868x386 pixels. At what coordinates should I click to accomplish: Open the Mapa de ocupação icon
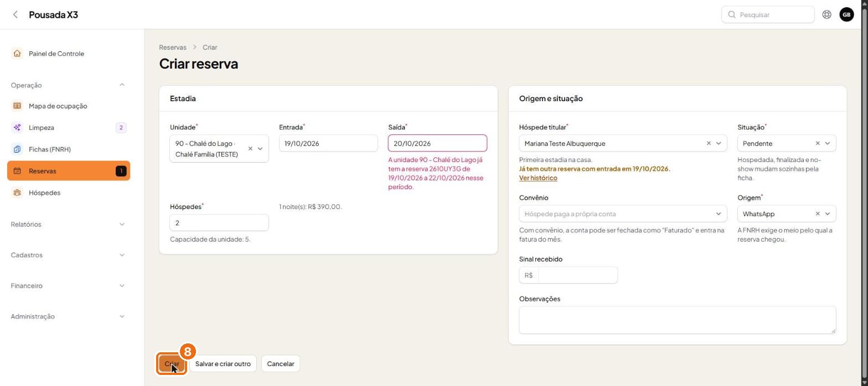tap(17, 106)
